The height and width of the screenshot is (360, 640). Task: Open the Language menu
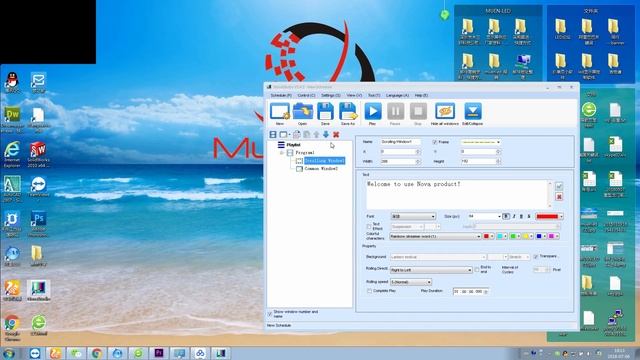[x=397, y=95]
